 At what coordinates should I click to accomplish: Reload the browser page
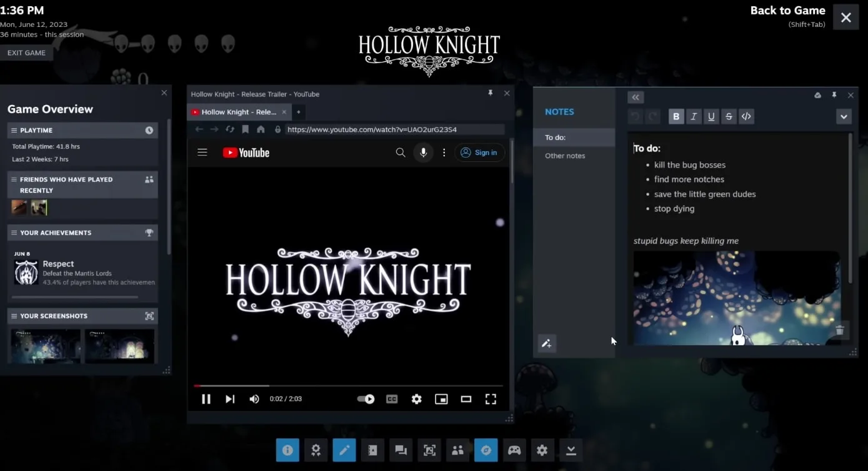(x=230, y=129)
